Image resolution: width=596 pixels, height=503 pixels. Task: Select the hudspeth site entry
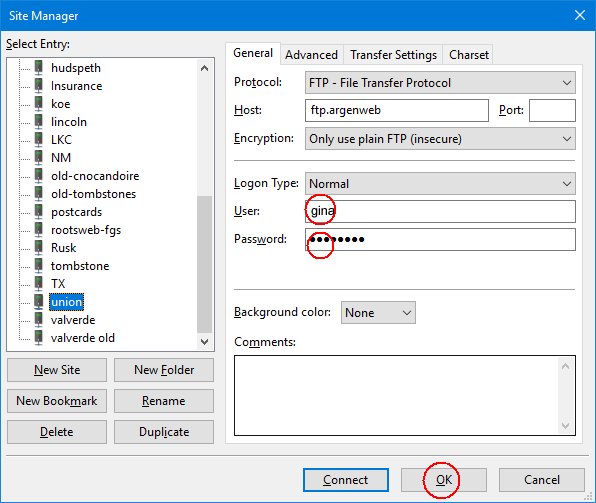76,68
